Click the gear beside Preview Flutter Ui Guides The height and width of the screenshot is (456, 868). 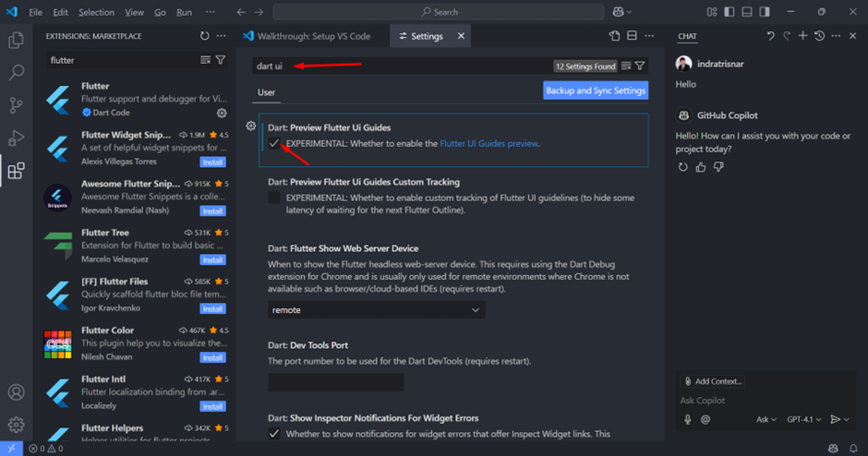[251, 126]
